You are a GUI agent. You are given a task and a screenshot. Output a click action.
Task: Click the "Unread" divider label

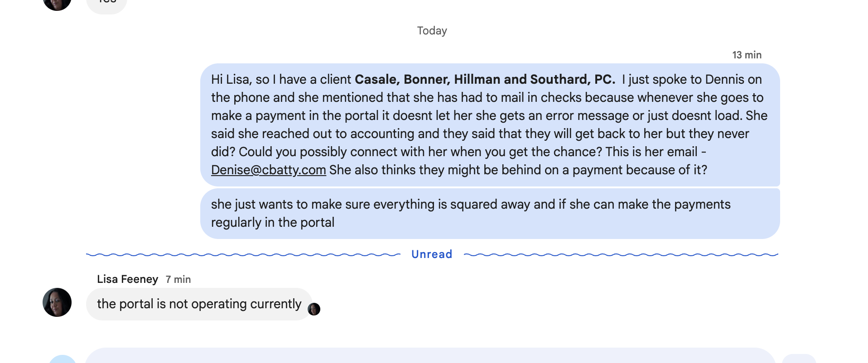click(432, 254)
